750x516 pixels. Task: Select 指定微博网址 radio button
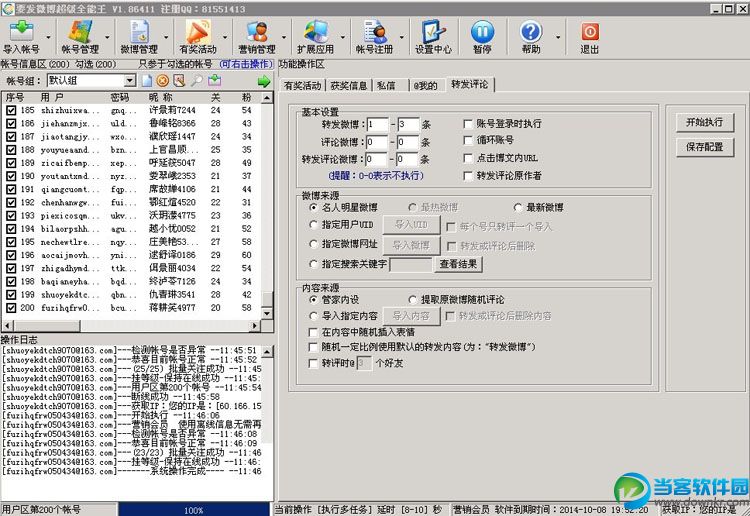pos(313,244)
